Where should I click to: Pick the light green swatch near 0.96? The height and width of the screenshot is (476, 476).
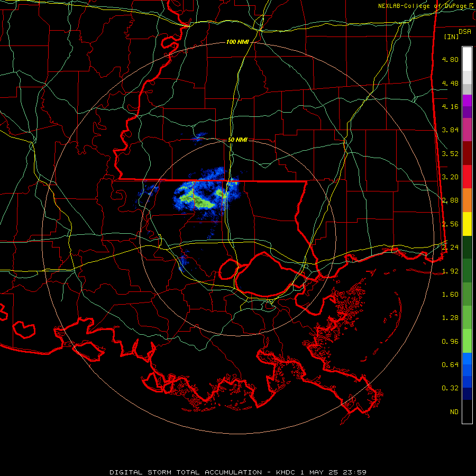(x=467, y=341)
